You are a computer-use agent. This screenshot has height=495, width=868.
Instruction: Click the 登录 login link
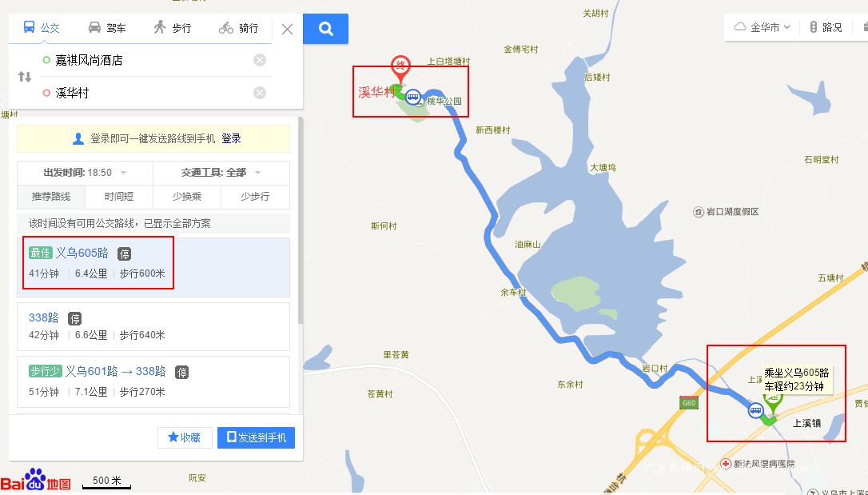tap(232, 138)
